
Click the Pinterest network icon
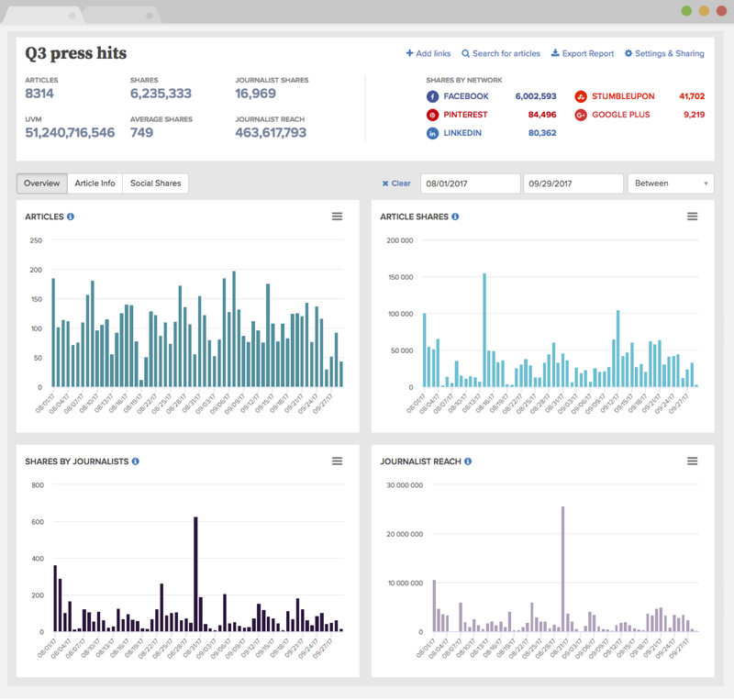pos(432,115)
